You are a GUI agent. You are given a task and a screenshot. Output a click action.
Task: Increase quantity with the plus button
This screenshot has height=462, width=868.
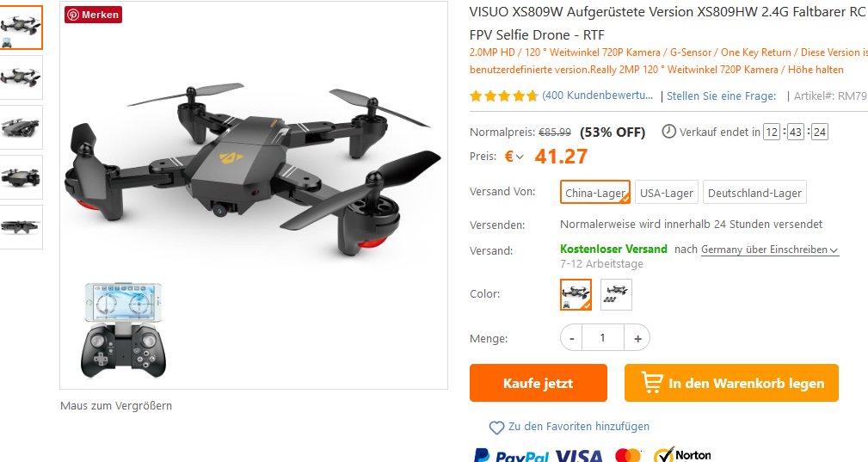(x=637, y=338)
